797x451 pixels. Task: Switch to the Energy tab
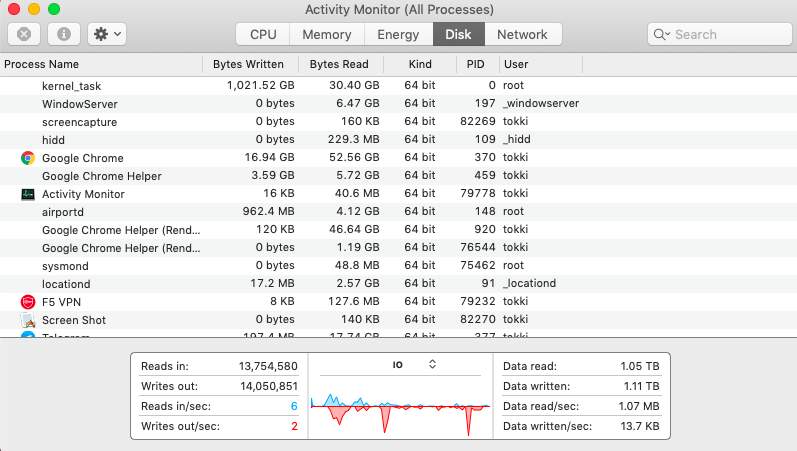398,34
